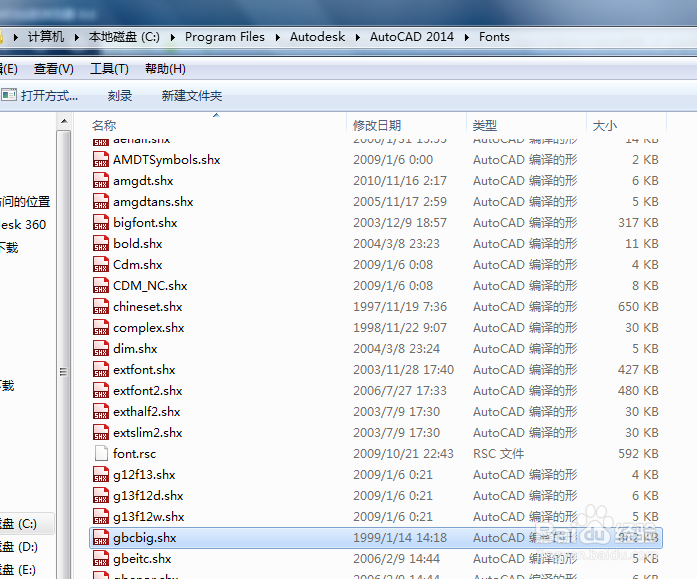Image resolution: width=697 pixels, height=579 pixels.
Task: Click the amgdt.shx file icon
Action: 101,180
